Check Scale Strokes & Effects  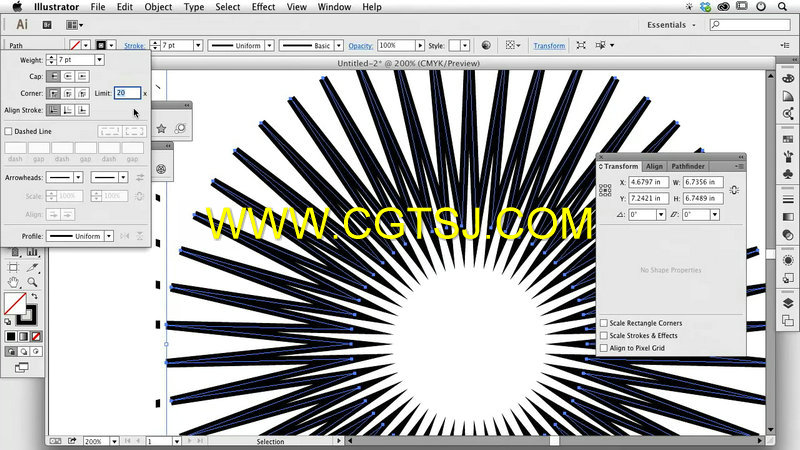point(604,336)
